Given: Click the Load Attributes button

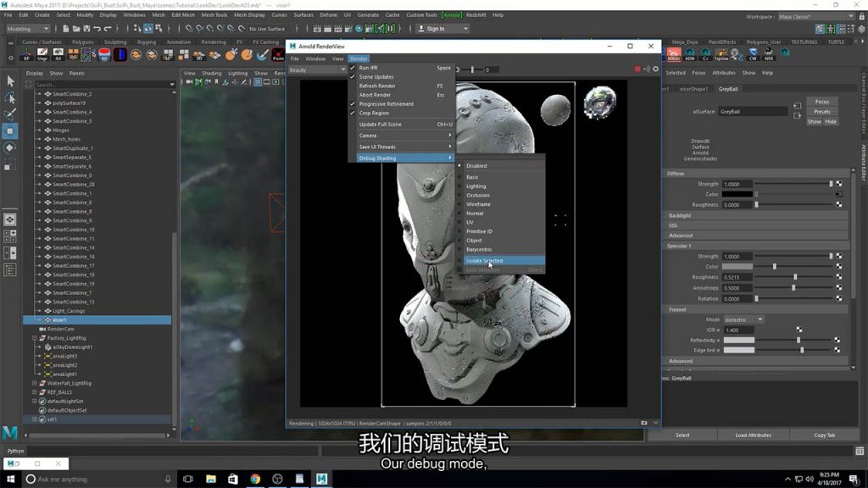Looking at the screenshot, I should click(753, 435).
